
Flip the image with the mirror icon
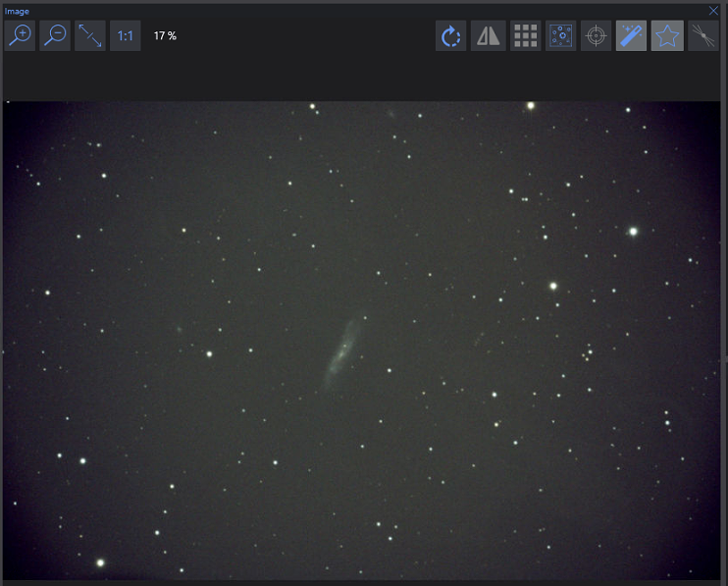coord(488,35)
